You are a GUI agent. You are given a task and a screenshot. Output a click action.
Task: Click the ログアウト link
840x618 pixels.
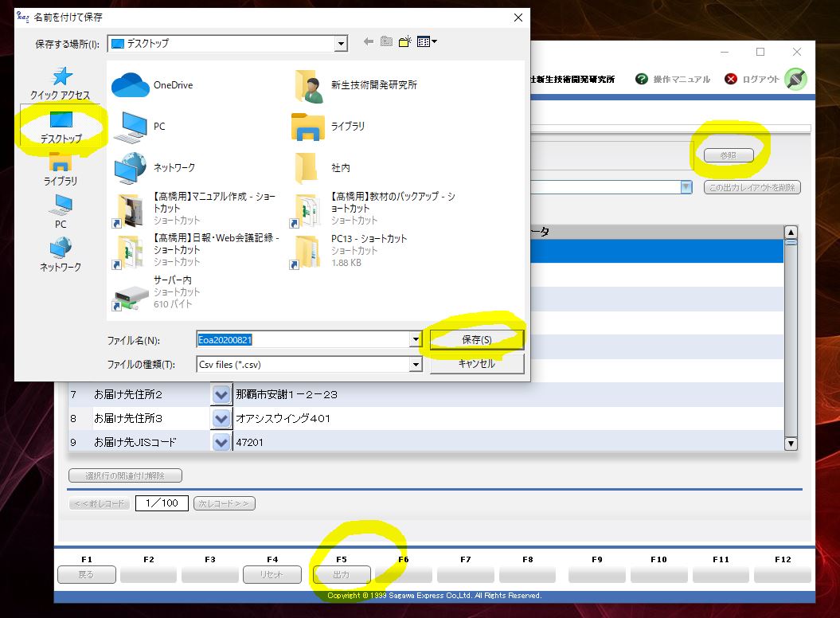[752, 79]
